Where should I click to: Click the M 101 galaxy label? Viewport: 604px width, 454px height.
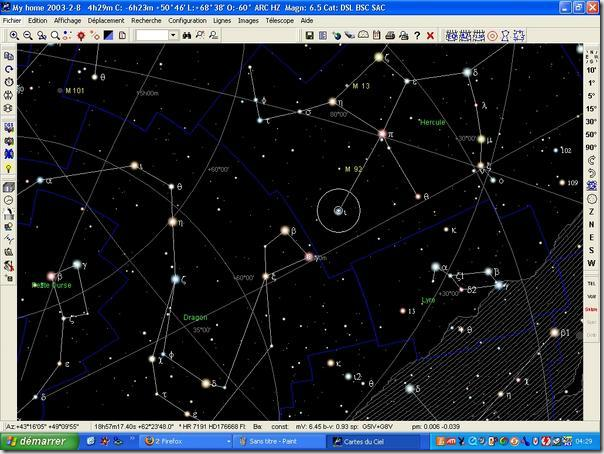pyautogui.click(x=75, y=91)
